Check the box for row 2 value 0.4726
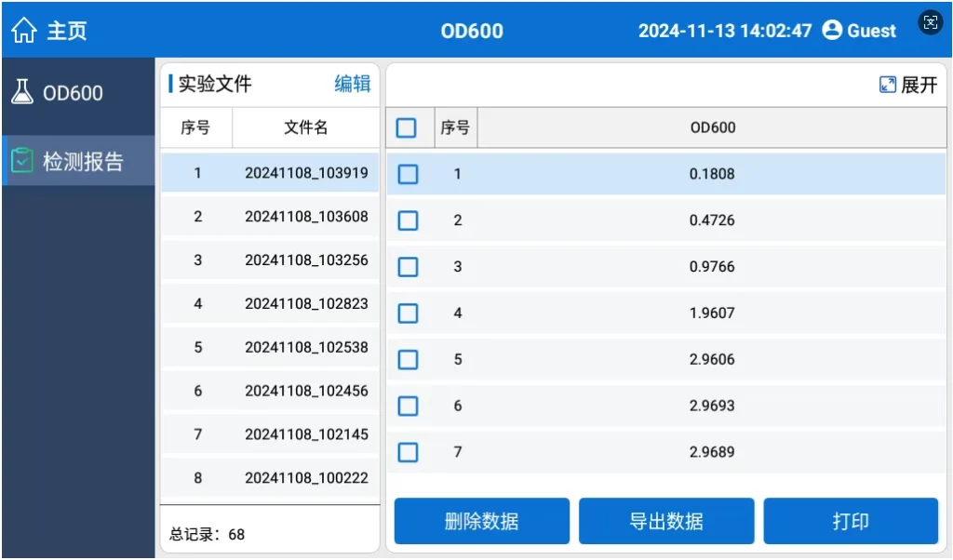 (x=408, y=220)
